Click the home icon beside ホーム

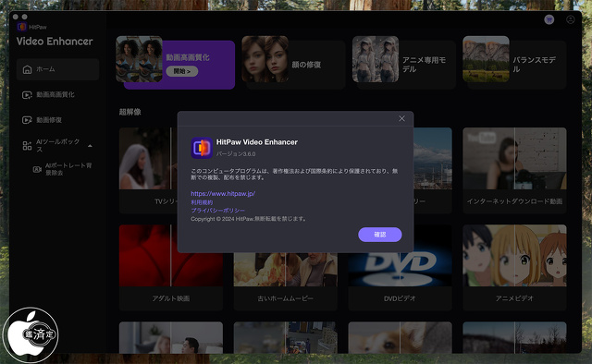[27, 69]
